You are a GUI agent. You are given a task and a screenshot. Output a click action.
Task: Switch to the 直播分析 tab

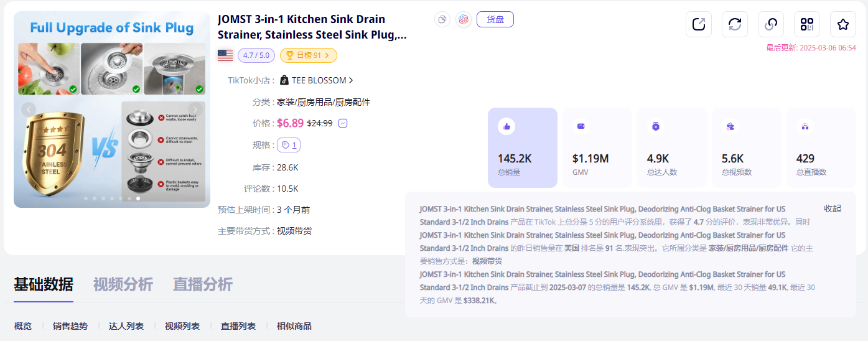tap(203, 284)
